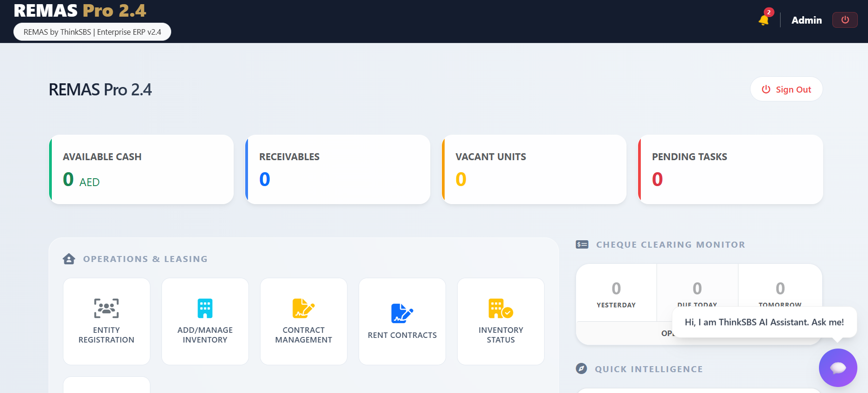Click the Quick Intelligence heading

click(649, 369)
